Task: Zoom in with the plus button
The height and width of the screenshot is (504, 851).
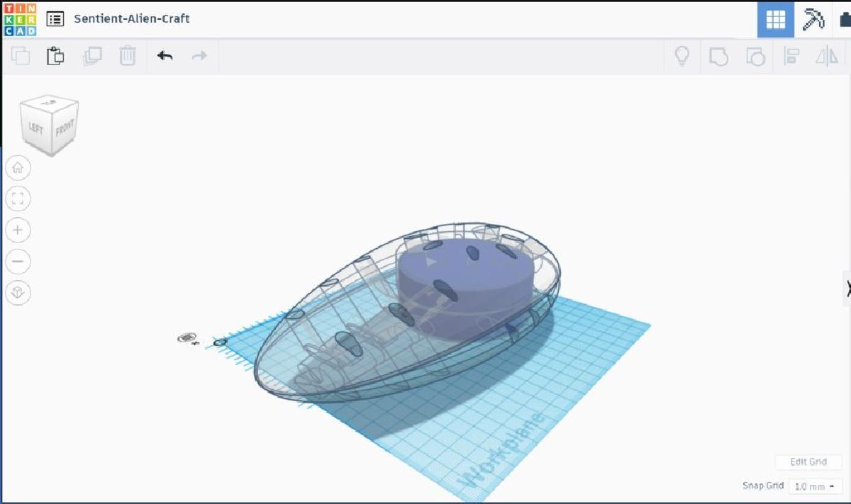Action: 18,230
